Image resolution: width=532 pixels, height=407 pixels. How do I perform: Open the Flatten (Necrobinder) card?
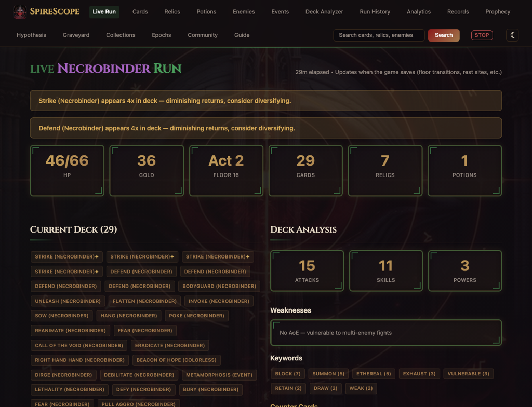coord(144,301)
